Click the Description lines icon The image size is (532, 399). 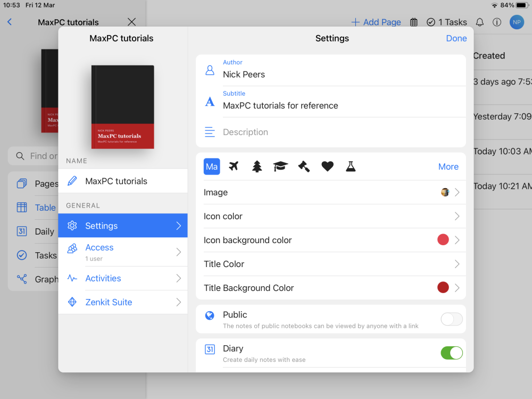[x=210, y=132]
